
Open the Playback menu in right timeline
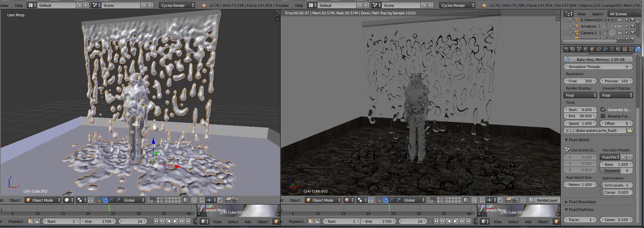tap(296, 221)
